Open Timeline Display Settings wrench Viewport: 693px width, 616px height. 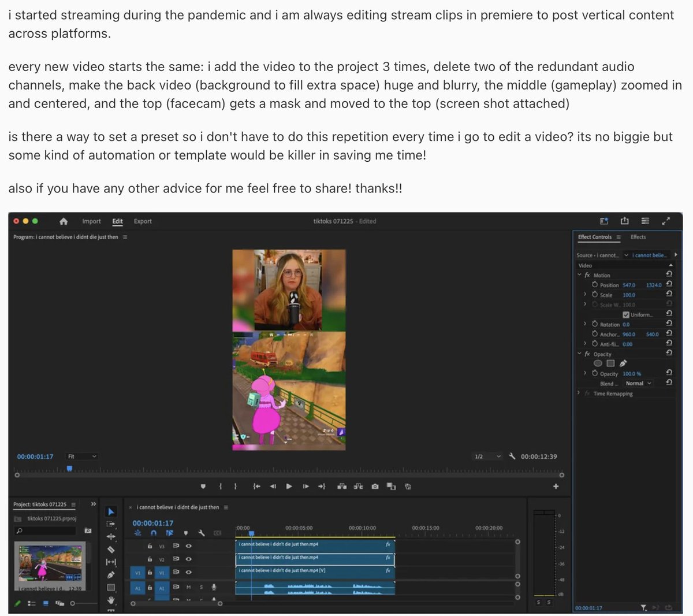coord(202,532)
